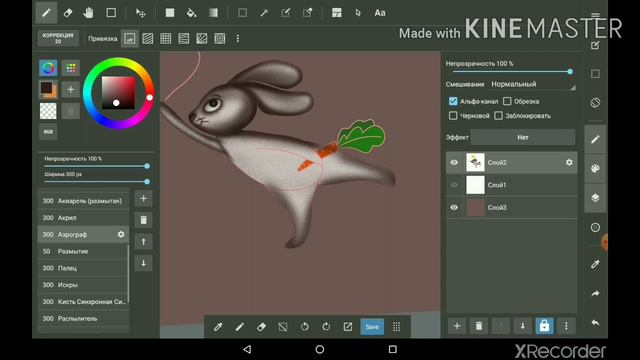Add a new brush

tap(144, 199)
